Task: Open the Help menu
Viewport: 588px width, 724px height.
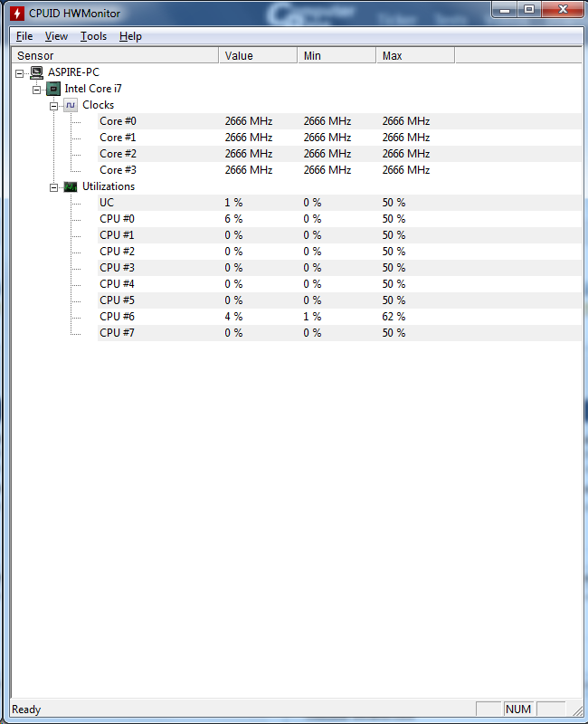Action: point(130,36)
